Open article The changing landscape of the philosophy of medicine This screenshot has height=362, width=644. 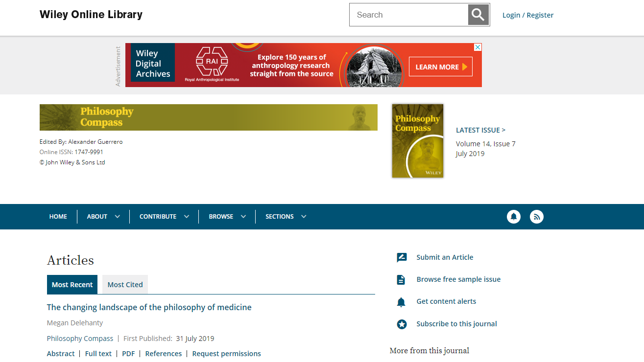point(149,307)
